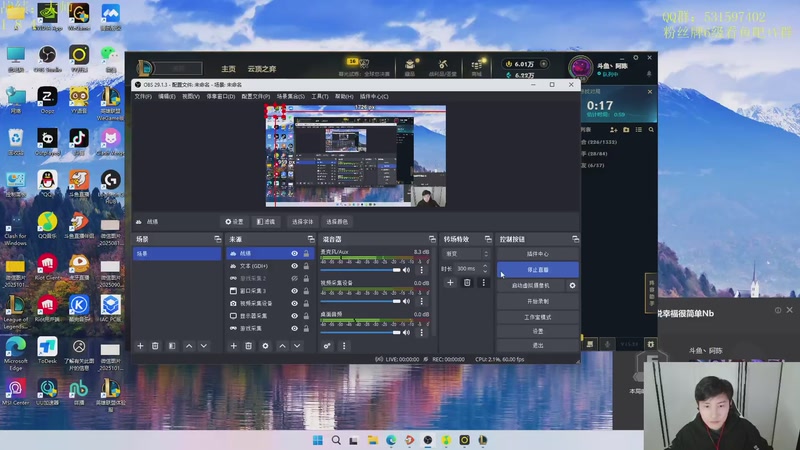The width and height of the screenshot is (800, 450).
Task: Open TikTok desktop shortcut icon
Action: tap(79, 142)
